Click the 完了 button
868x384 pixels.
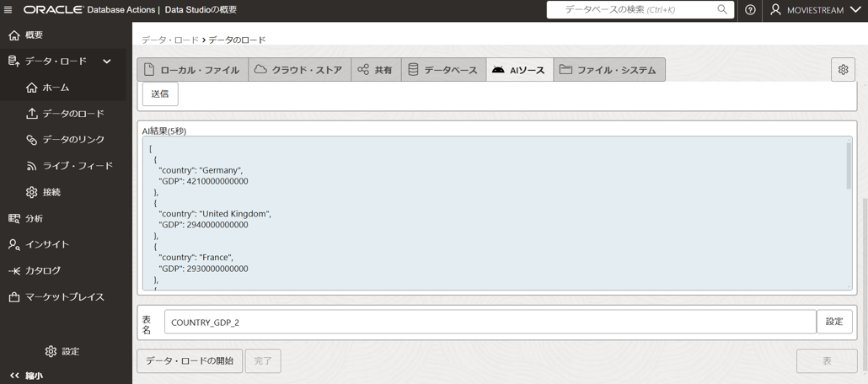click(x=263, y=360)
